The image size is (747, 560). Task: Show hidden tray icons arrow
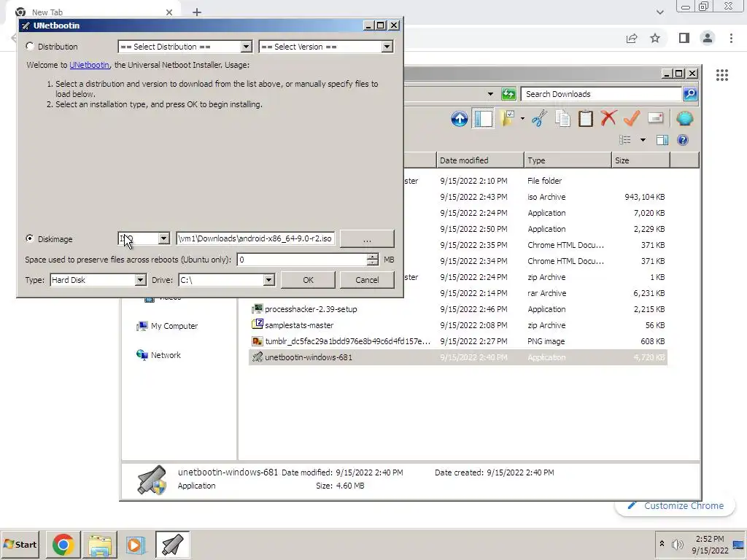662,544
